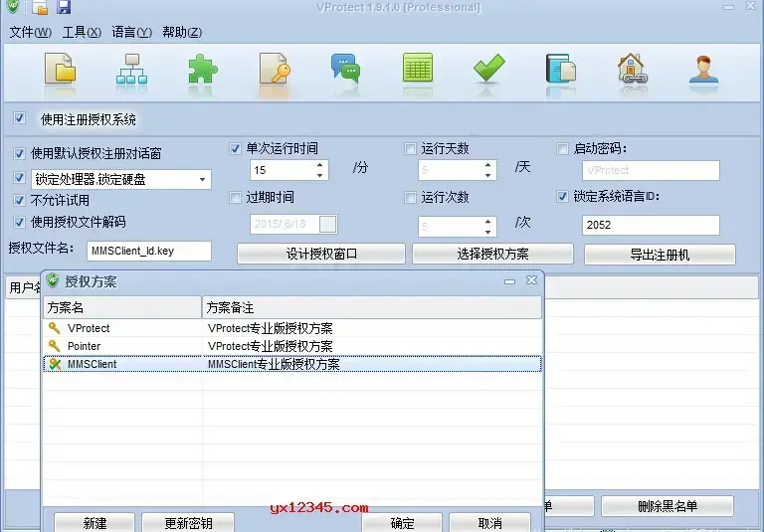
Task: Open the 文件(W) menu
Action: 30,32
